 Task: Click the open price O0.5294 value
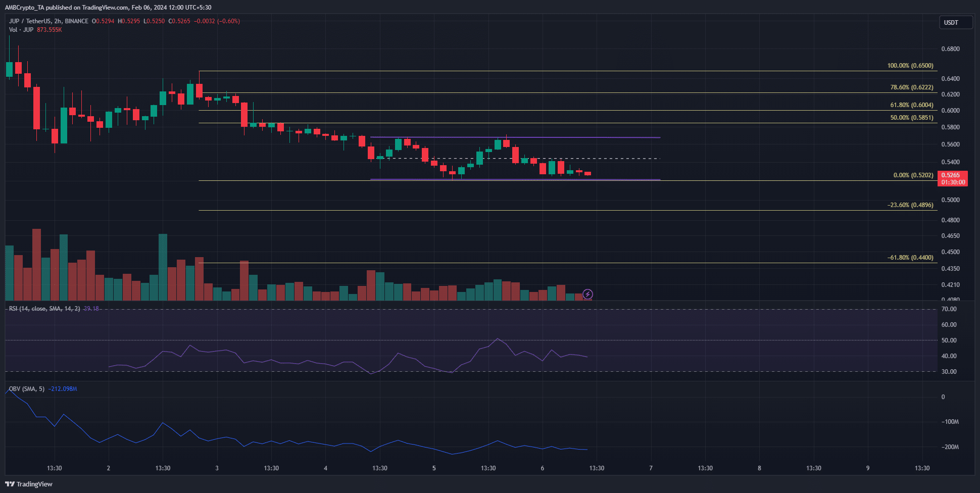pyautogui.click(x=103, y=21)
